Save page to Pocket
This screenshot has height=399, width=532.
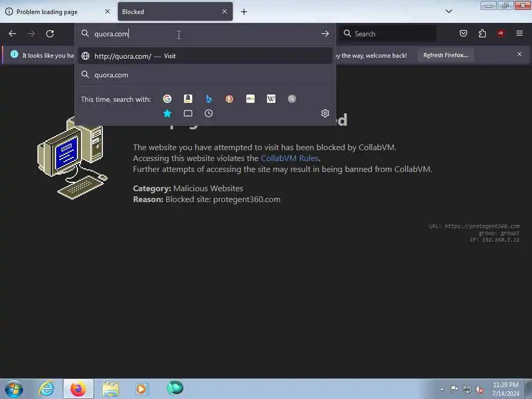tap(463, 33)
